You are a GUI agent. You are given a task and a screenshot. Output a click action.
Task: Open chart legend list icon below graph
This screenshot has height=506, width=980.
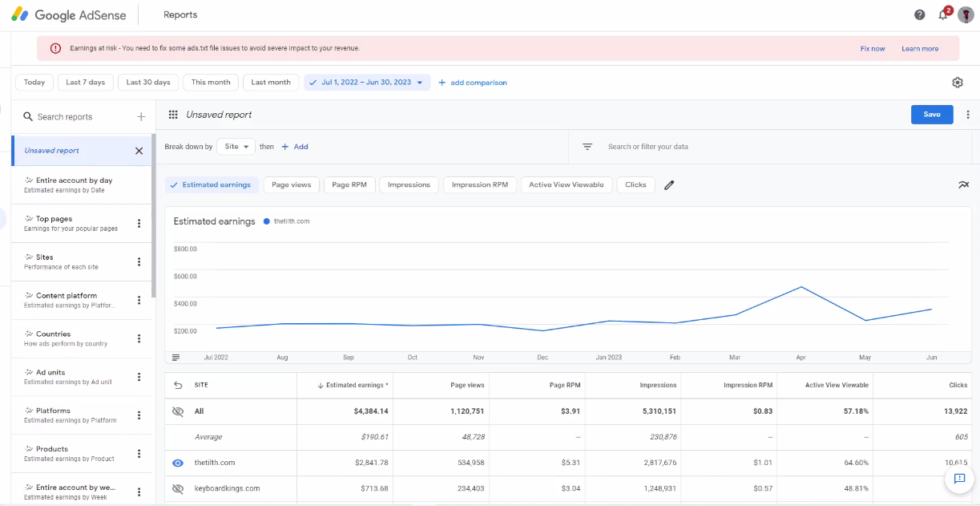(176, 358)
